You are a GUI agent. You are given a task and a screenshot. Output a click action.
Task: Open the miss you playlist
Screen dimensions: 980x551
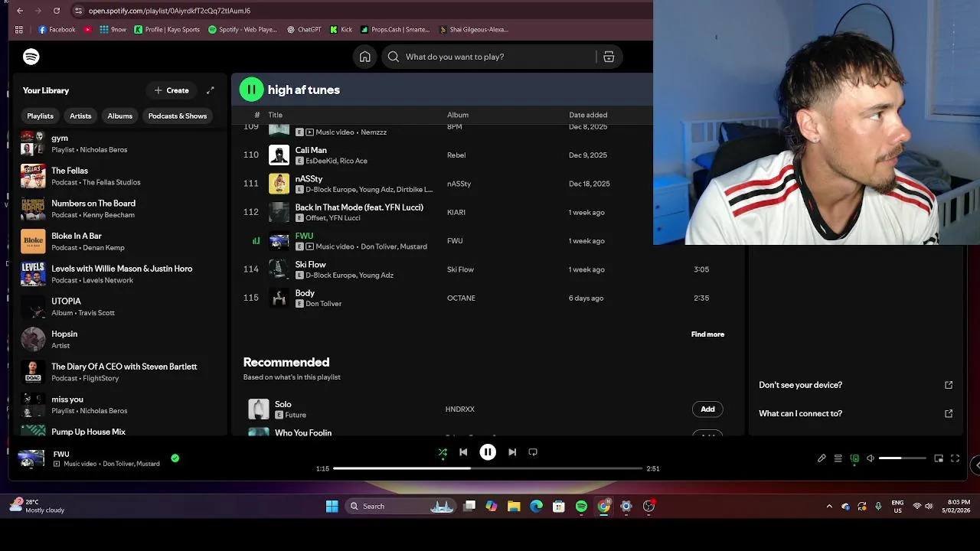[x=119, y=405]
